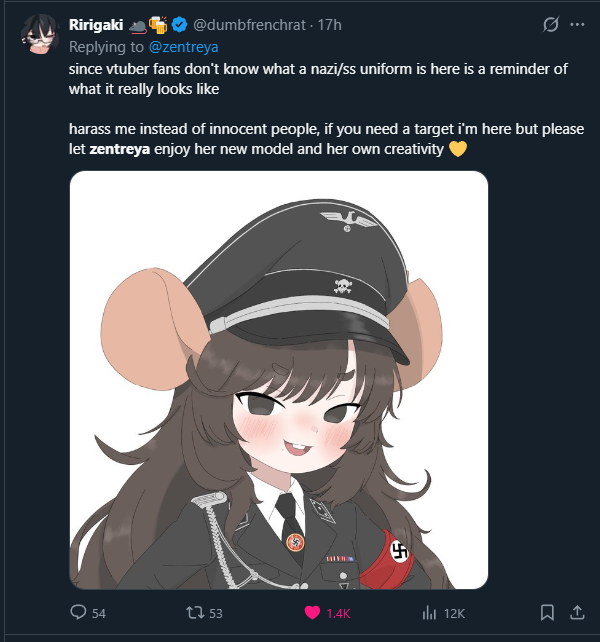This screenshot has width=600, height=642.
Task: Unlike the tweet via the pink heart
Action: (312, 613)
